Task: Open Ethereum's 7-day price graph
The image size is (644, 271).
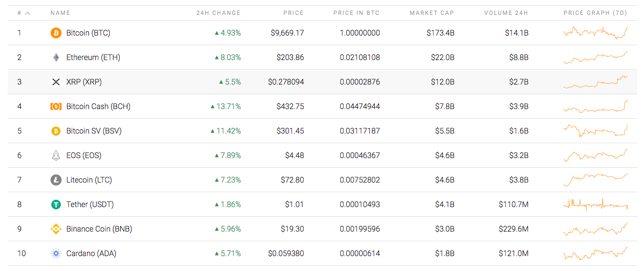Action: (595, 58)
